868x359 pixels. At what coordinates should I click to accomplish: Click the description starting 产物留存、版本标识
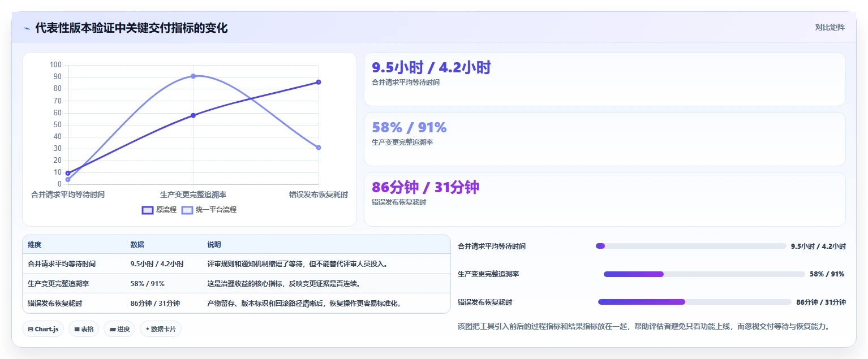coord(304,304)
